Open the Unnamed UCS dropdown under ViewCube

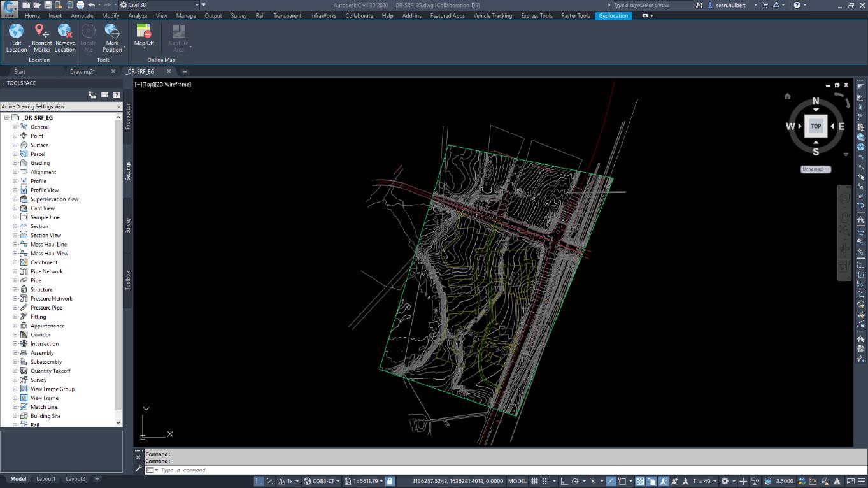[x=816, y=169]
